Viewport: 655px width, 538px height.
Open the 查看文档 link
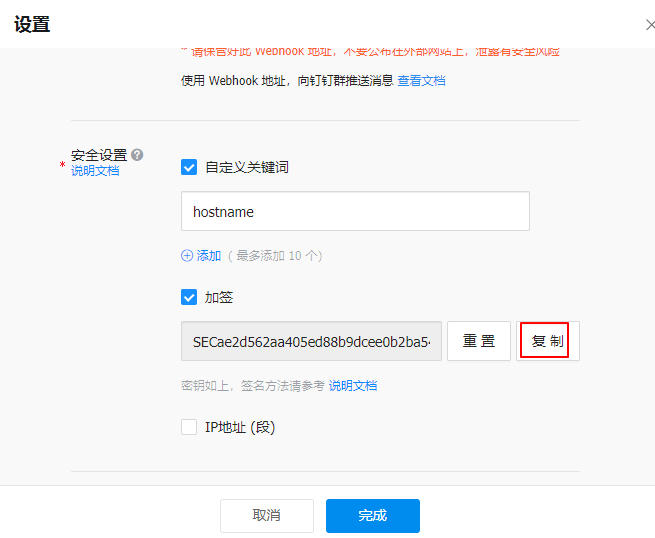click(x=421, y=80)
